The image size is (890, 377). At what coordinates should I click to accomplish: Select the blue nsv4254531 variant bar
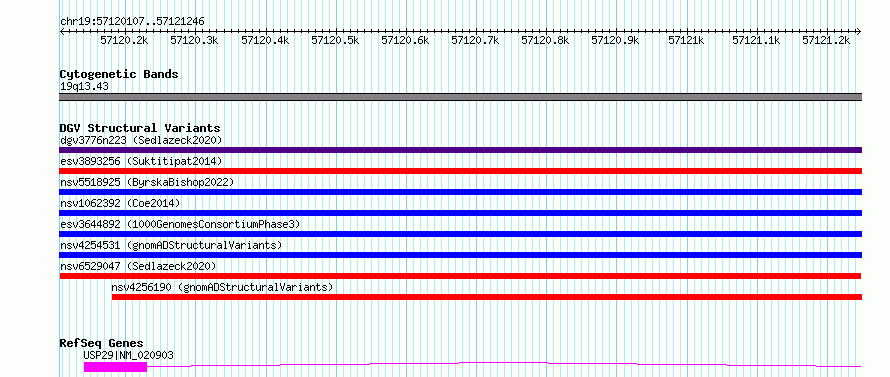pos(460,255)
